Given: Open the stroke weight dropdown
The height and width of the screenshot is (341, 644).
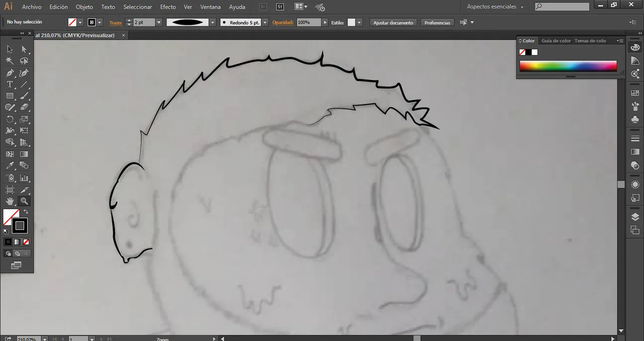Looking at the screenshot, I should pyautogui.click(x=158, y=22).
